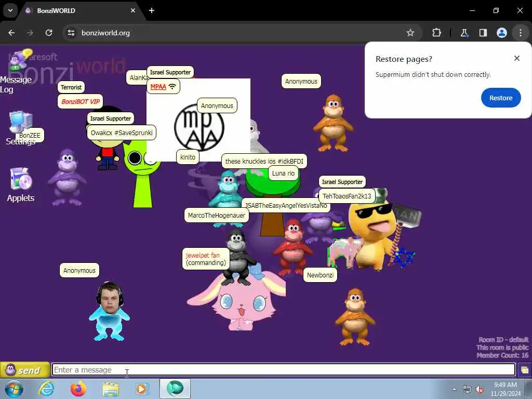Screen dimensions: 532x399
Task: Open the taskbar clock showing 9:49 AM
Action: pos(506,389)
